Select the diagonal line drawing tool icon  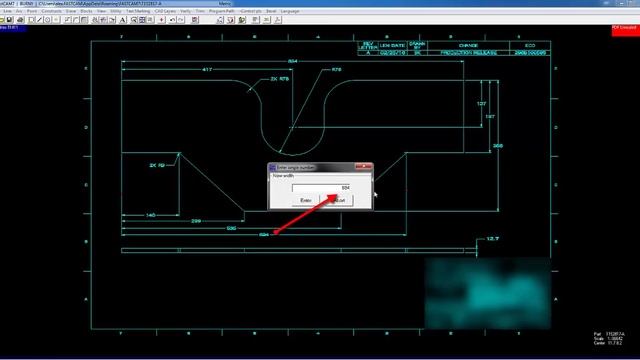(x=39, y=20)
